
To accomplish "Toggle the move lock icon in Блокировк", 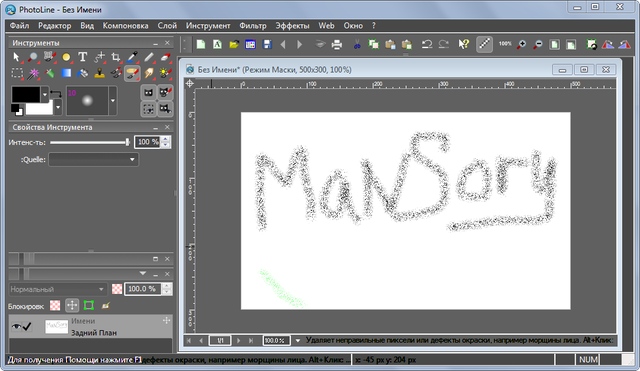I will (x=72, y=305).
